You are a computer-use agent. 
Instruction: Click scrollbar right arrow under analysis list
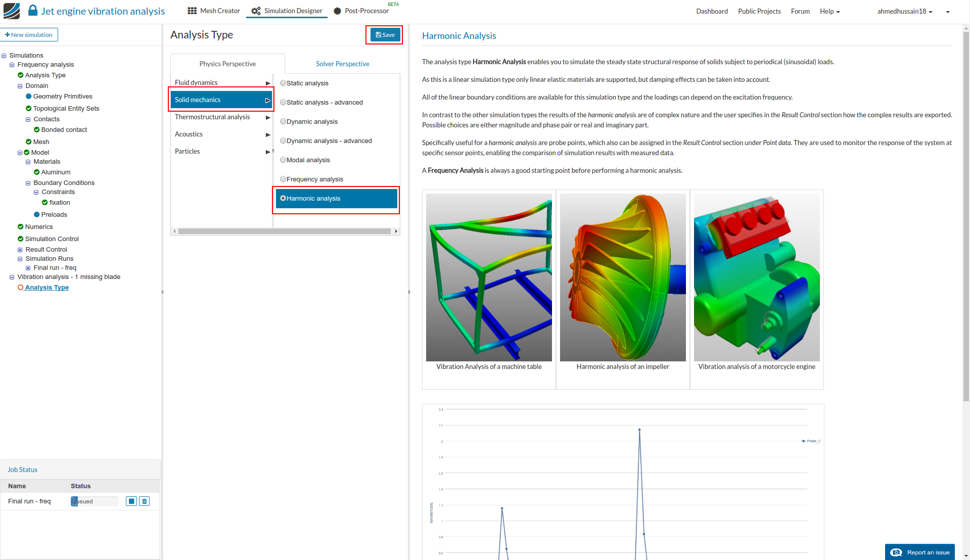pos(396,231)
